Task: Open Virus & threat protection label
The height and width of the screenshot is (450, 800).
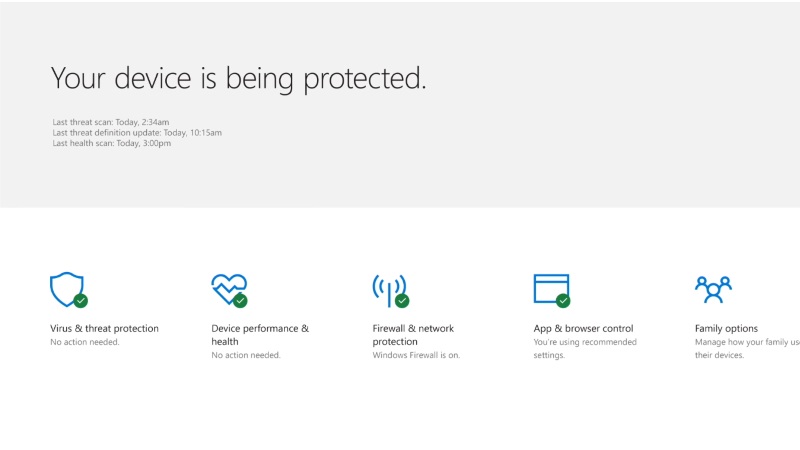Action: tap(104, 328)
